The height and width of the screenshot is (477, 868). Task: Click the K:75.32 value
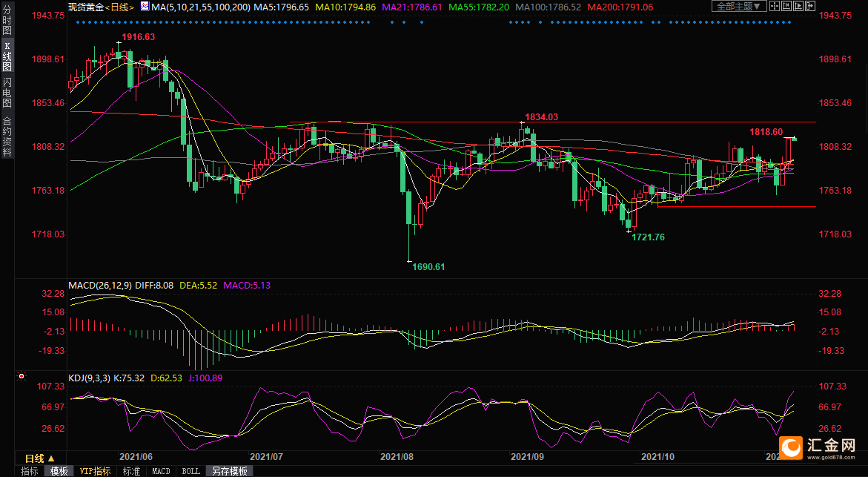click(x=129, y=378)
